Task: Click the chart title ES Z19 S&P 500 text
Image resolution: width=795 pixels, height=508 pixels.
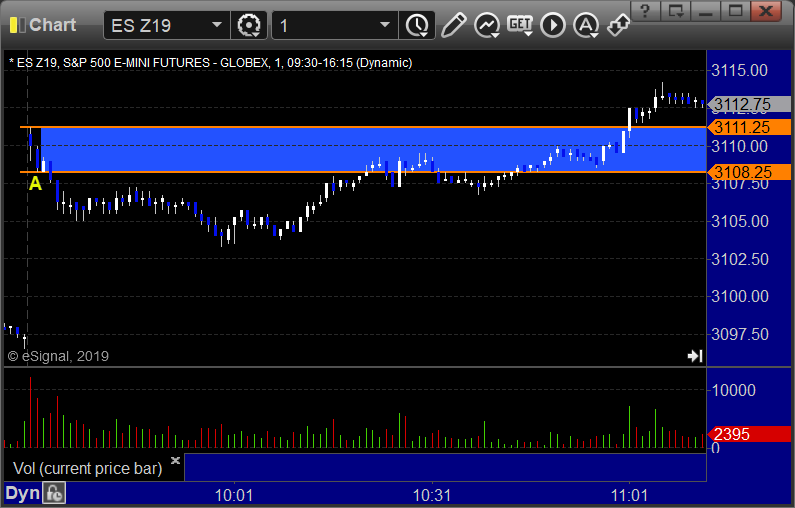Action: (210, 63)
